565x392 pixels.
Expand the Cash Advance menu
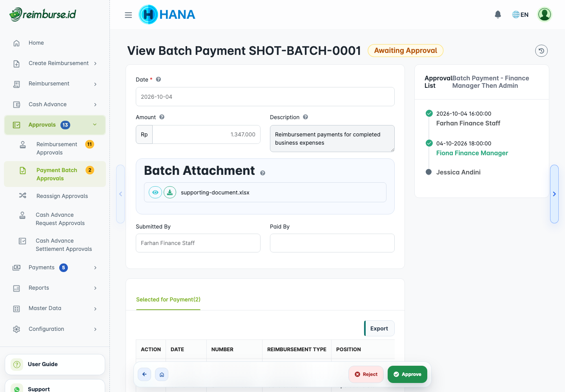pyautogui.click(x=55, y=104)
